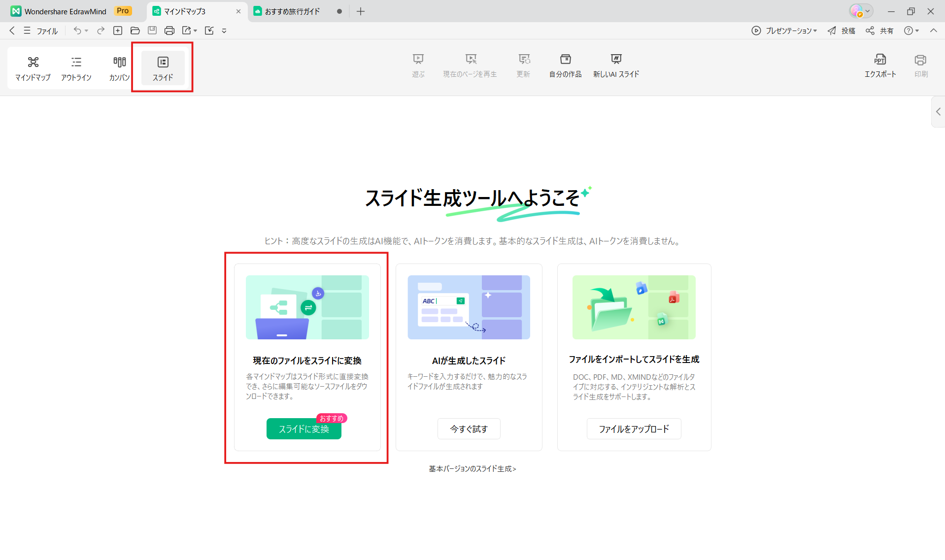Click the open folder icon in toolbar
Image resolution: width=945 pixels, height=560 pixels.
pos(135,31)
